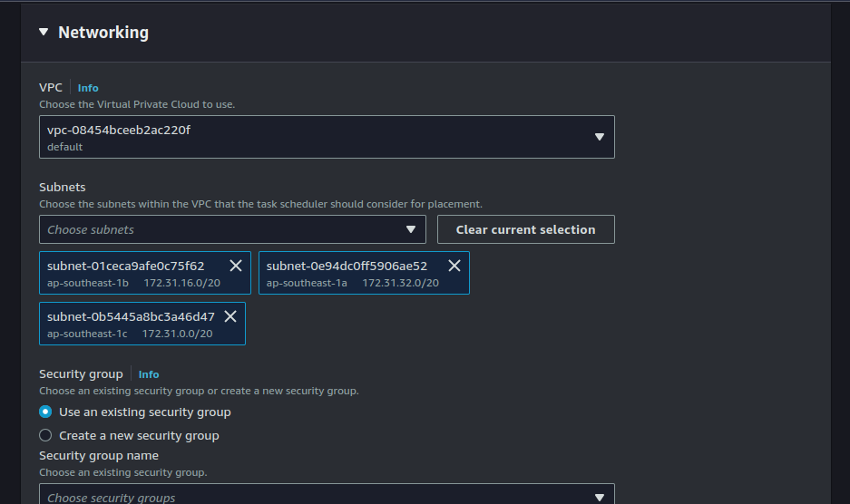Image resolution: width=850 pixels, height=504 pixels.
Task: Click the Subnets field label
Action: coord(63,187)
